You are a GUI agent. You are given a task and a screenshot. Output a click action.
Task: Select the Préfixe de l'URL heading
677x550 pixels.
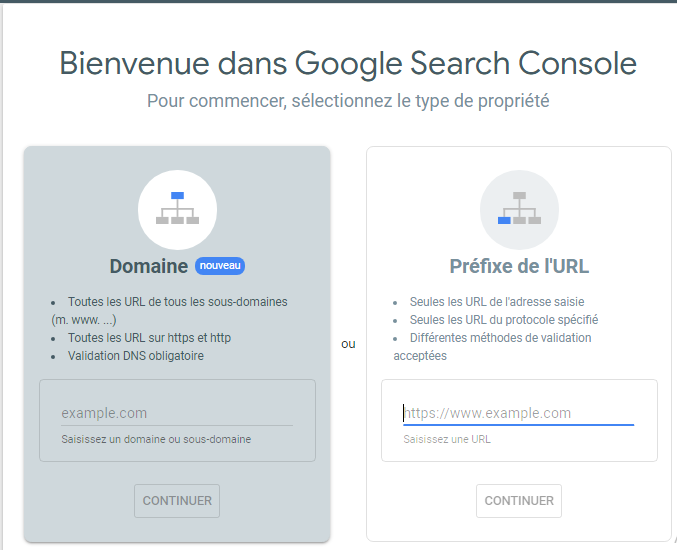[x=519, y=266]
